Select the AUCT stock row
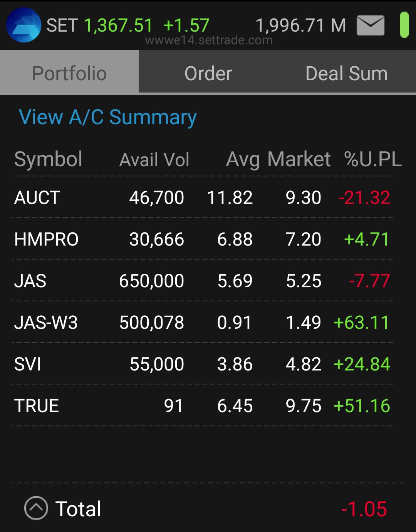The width and height of the screenshot is (416, 532). 202,197
